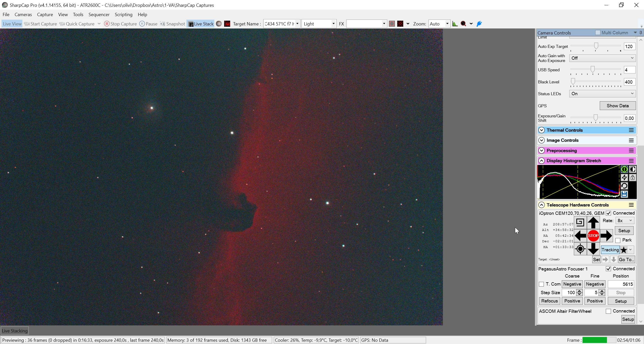Image resolution: width=644 pixels, height=344 pixels.
Task: Click the Black Level slider handle
Action: [x=573, y=81]
